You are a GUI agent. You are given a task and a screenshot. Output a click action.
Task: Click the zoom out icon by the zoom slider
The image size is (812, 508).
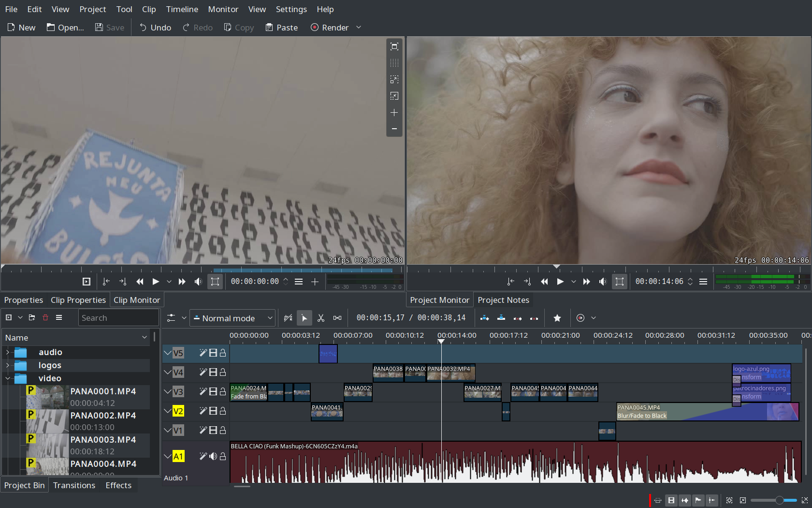tap(743, 500)
